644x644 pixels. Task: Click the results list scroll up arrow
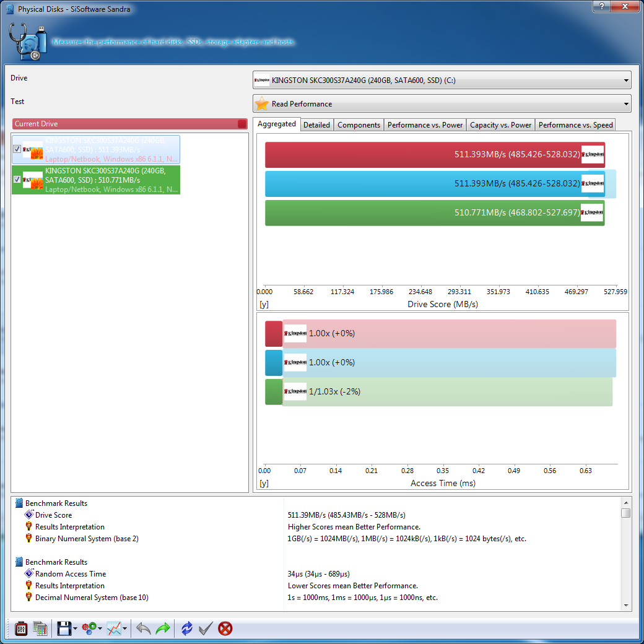[x=625, y=503]
